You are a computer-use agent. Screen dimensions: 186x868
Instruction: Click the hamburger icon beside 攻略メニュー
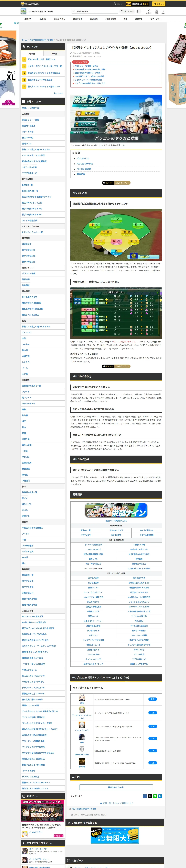pyautogui.click(x=23, y=101)
